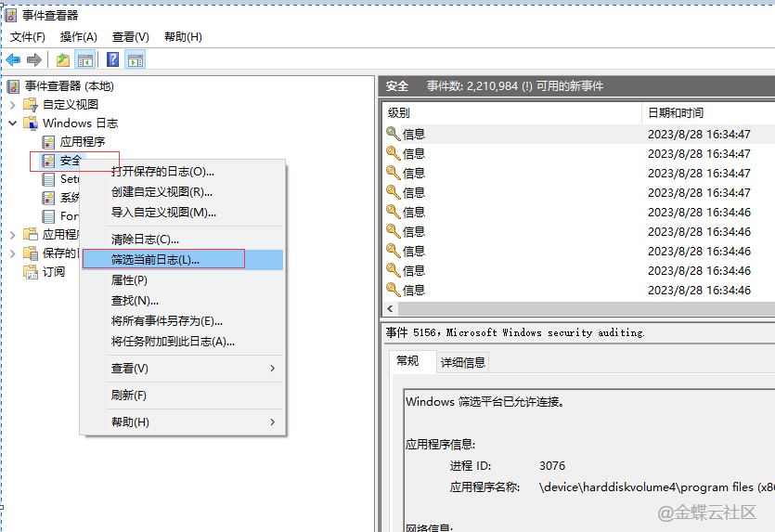Switch to the 详细信息 tab

point(462,362)
